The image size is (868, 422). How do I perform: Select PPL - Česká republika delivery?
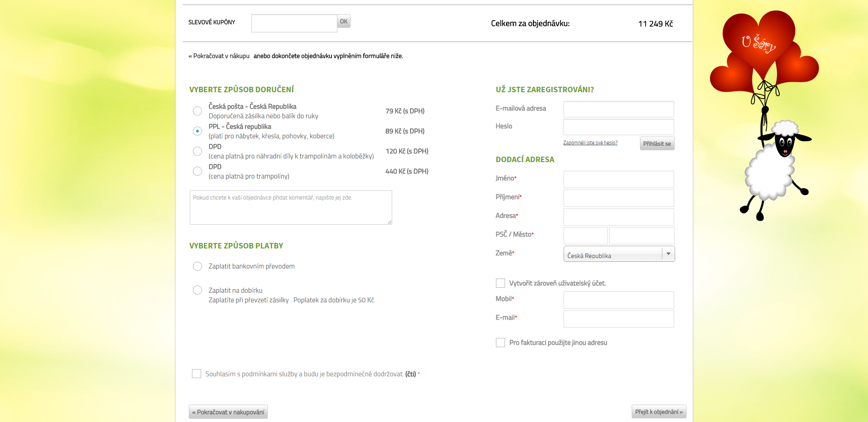click(x=197, y=131)
